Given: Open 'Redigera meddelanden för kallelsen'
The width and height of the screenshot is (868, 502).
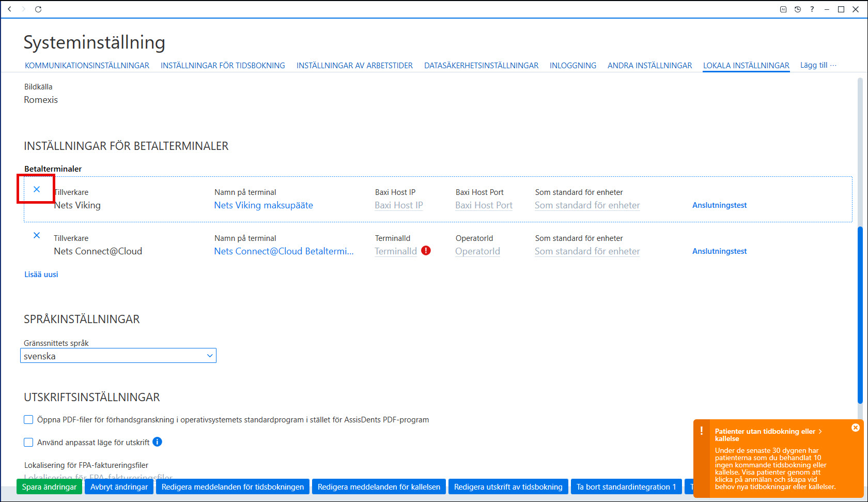Looking at the screenshot, I should (x=379, y=487).
